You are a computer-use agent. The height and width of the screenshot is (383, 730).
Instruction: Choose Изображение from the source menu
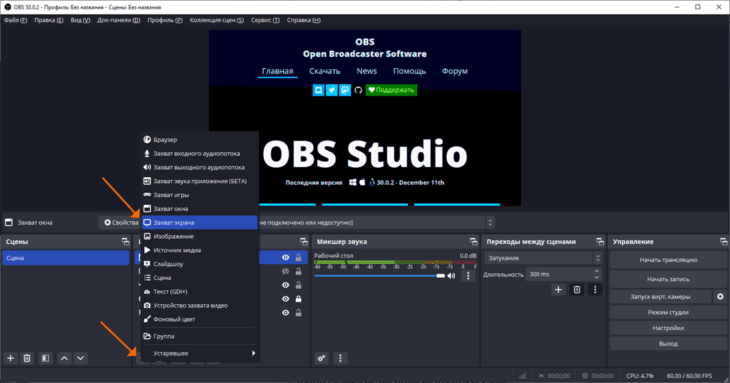[200, 236]
